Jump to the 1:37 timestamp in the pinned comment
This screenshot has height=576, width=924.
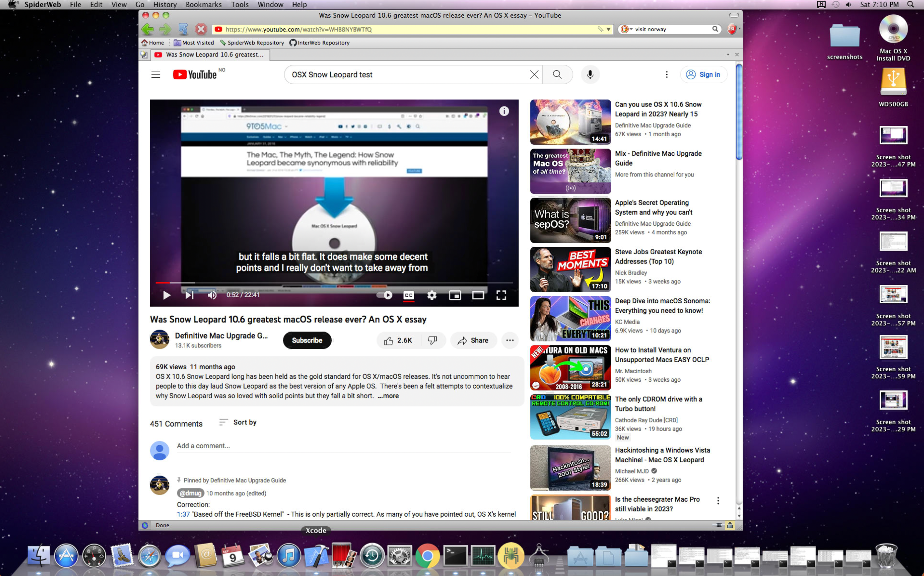183,514
